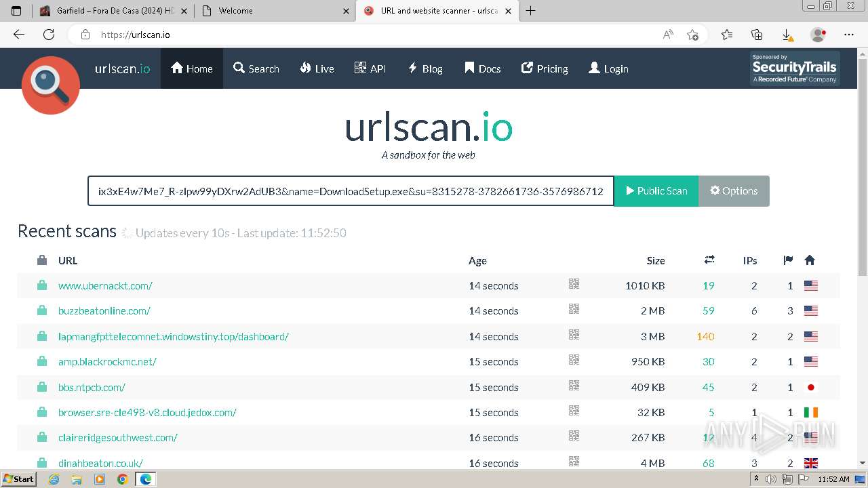Click Ireland flag in jedox.com row

[x=810, y=413]
